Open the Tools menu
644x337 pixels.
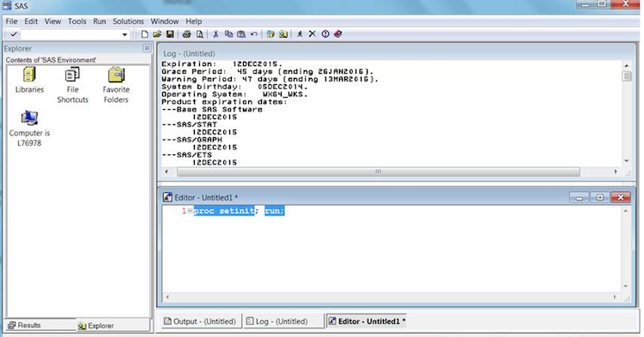(x=76, y=21)
